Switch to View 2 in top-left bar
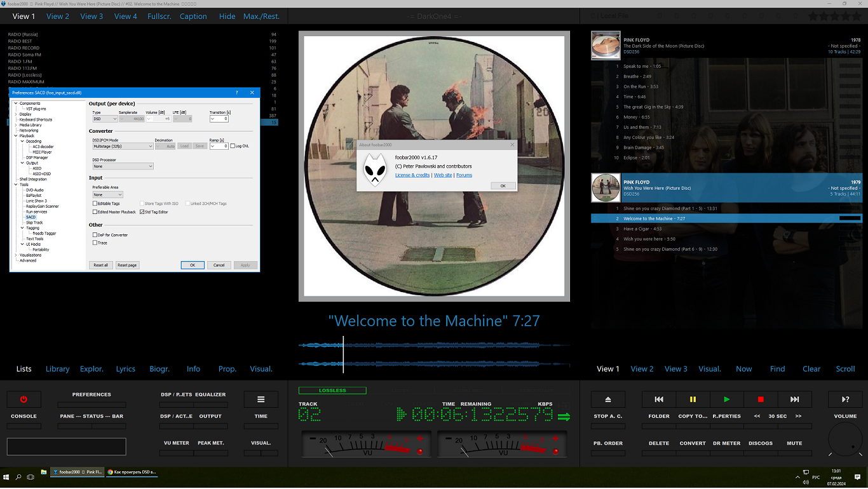Image resolution: width=868 pixels, height=489 pixels. (x=58, y=16)
